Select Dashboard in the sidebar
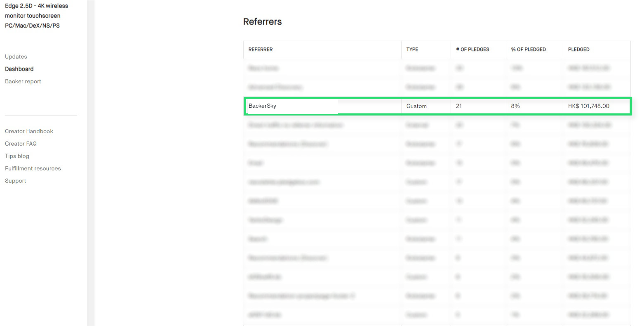644x326 pixels. pos(19,69)
